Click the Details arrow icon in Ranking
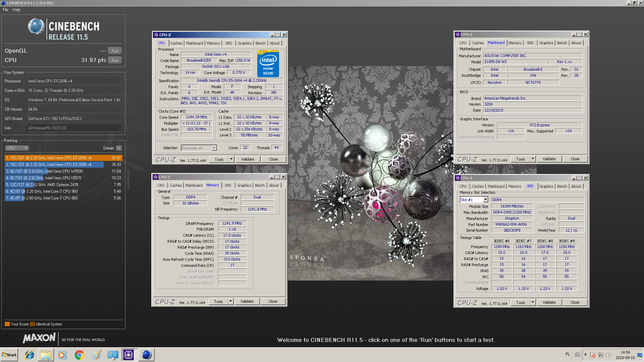The height and width of the screenshot is (362, 644). click(119, 148)
